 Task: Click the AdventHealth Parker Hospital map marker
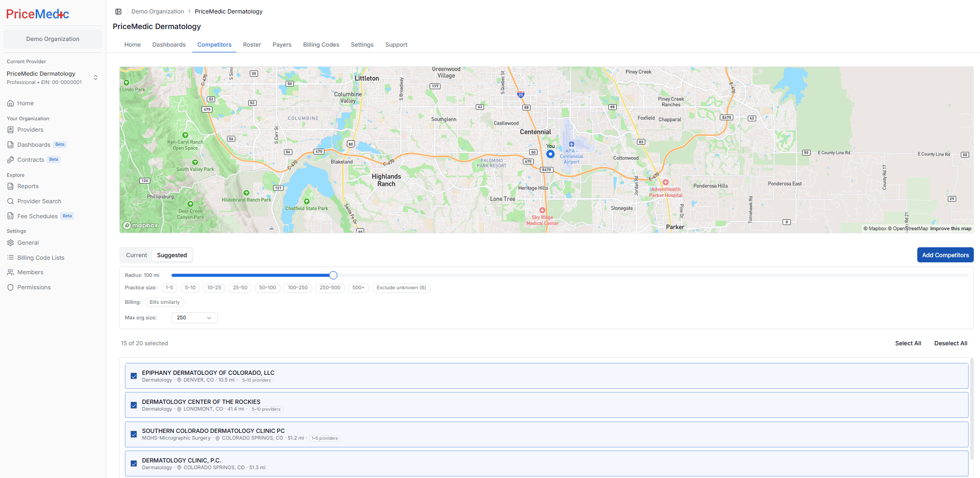click(x=665, y=182)
